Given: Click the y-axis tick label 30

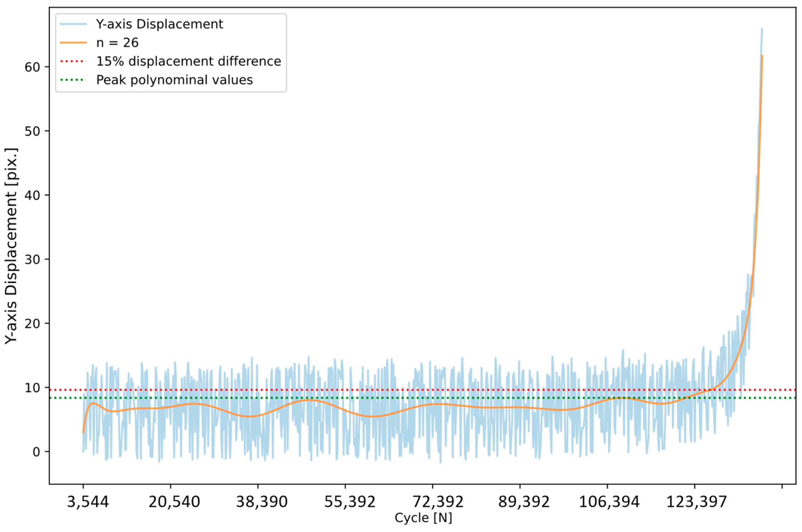Looking at the screenshot, I should click(x=32, y=260).
